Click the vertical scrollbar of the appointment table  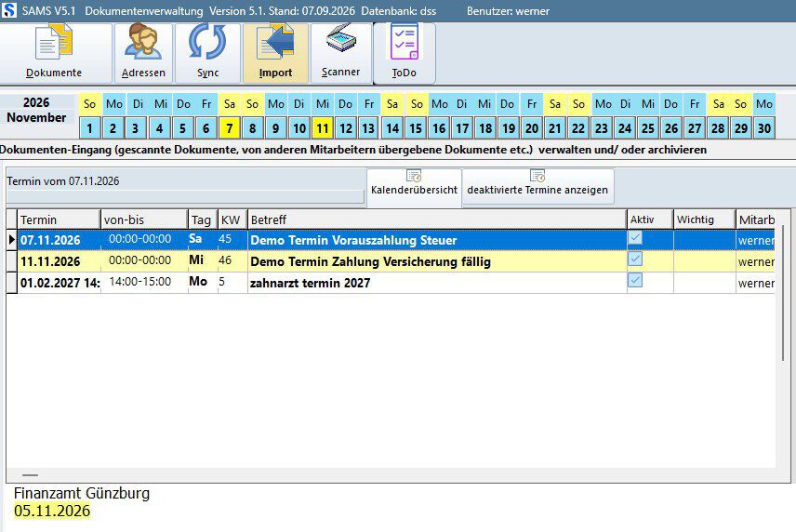[782, 293]
